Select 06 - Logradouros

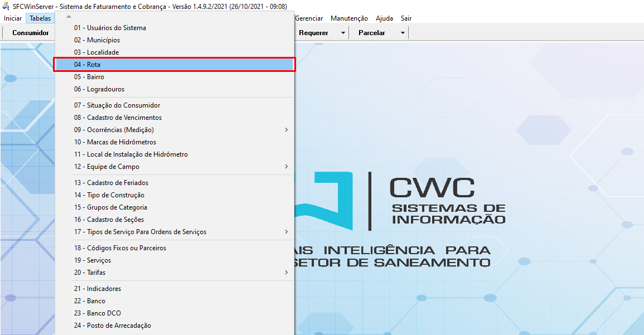coord(99,89)
